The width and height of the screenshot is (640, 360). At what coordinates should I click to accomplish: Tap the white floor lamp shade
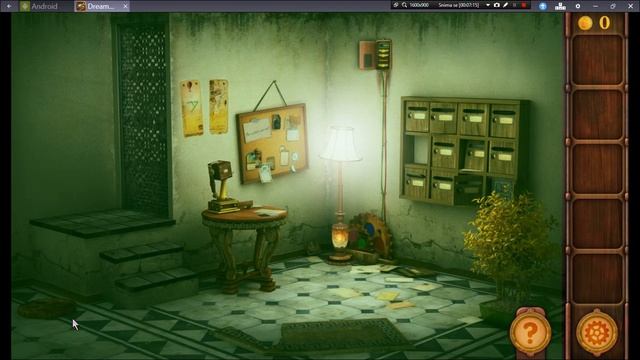click(x=341, y=144)
